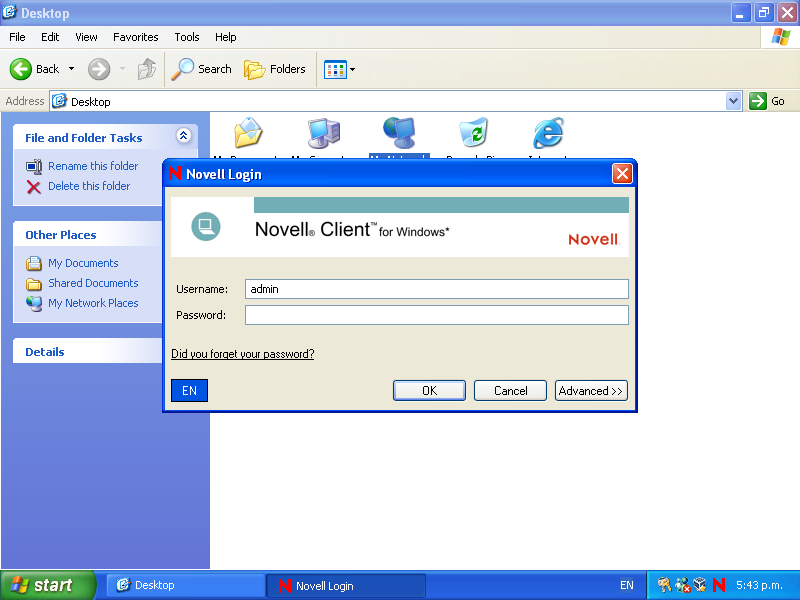800x600 pixels.
Task: Click the Desktop window title icon
Action: point(9,12)
